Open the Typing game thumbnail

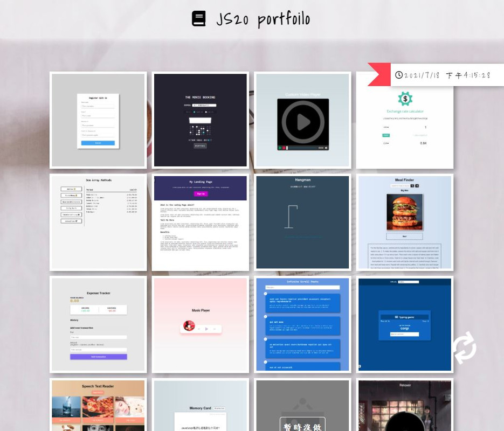[405, 324]
